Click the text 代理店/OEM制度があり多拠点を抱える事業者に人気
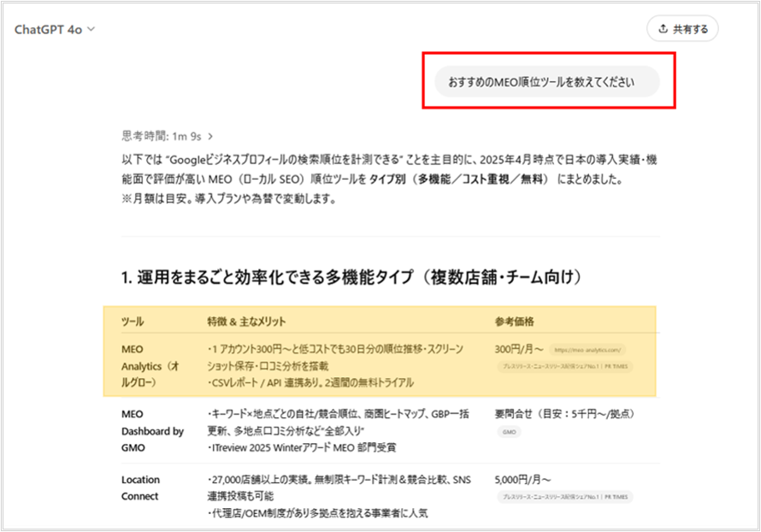The width and height of the screenshot is (761, 532). click(x=320, y=513)
